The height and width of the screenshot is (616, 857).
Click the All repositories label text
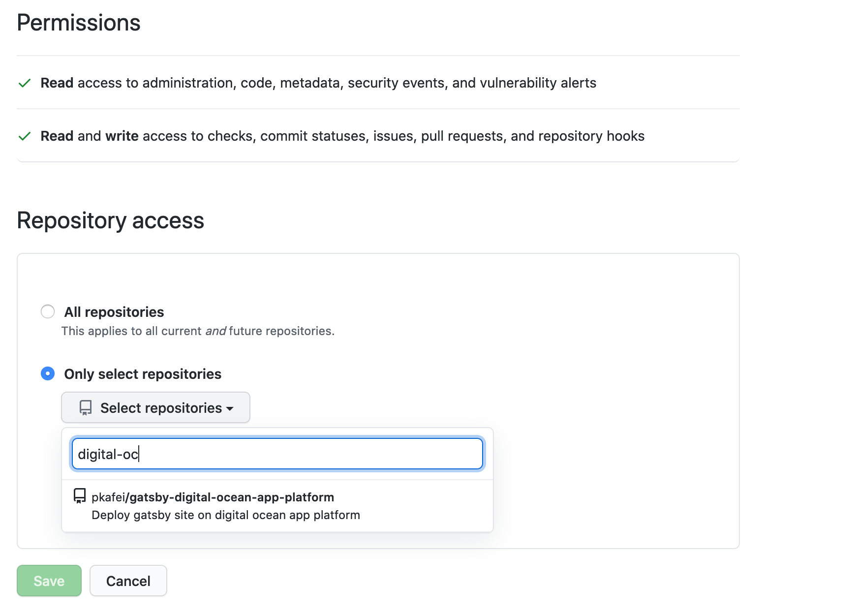114,312
